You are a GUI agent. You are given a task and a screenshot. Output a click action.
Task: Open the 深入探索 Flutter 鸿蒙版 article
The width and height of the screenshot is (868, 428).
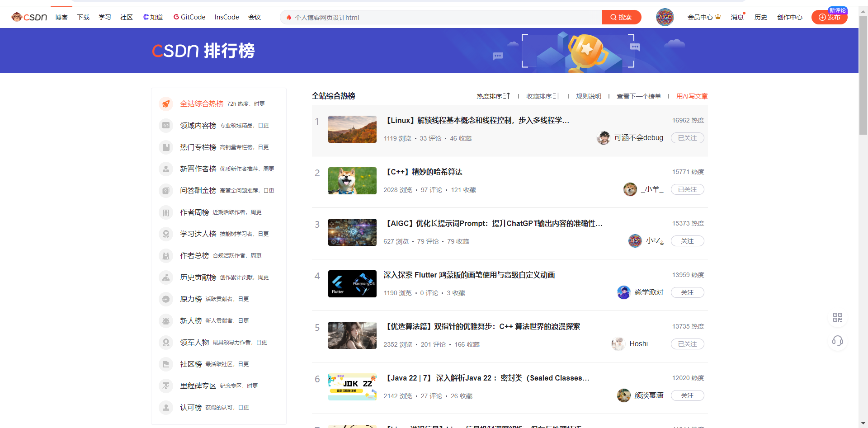(x=469, y=275)
